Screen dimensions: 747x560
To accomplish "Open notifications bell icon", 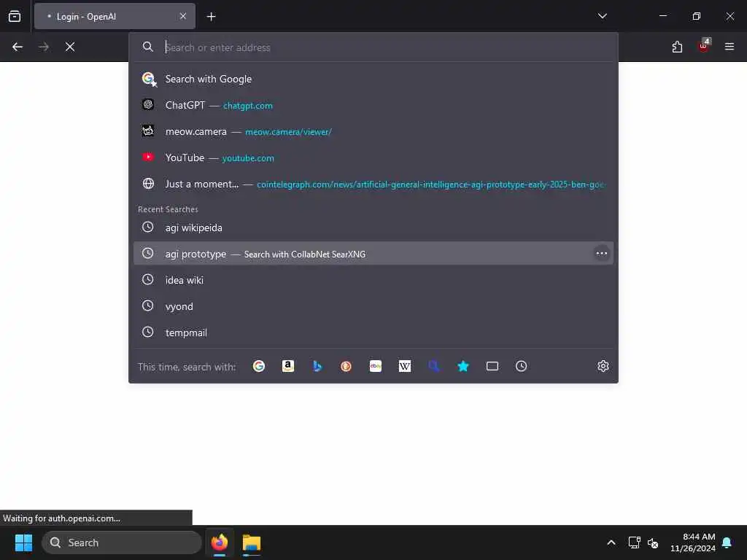I will (x=727, y=542).
